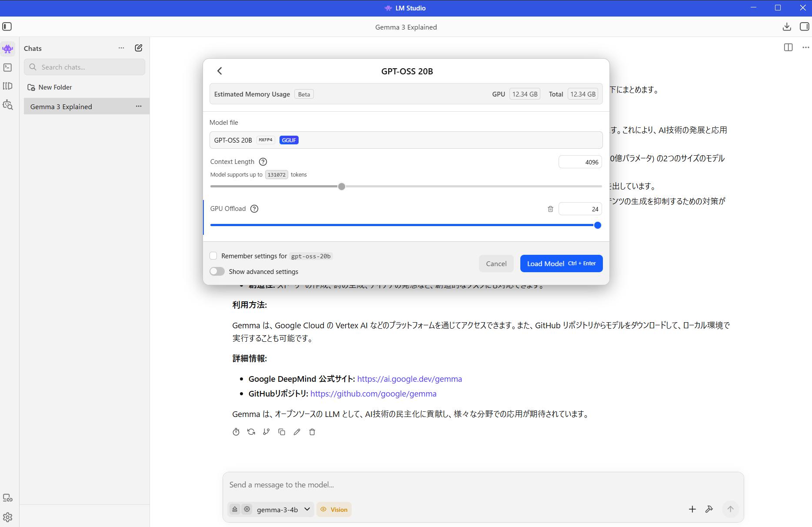The image size is (812, 527).
Task: Select the Gemma 3 Explained chat
Action: [61, 107]
